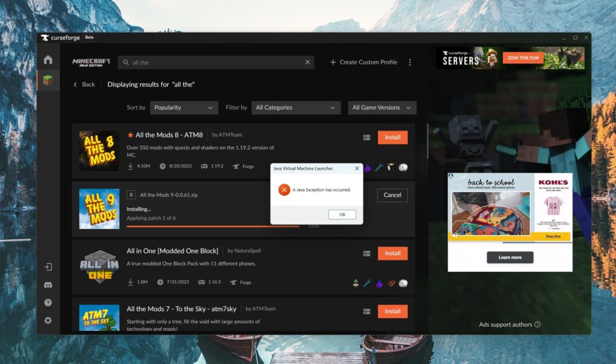Click the Kohl's back to school ad image
This screenshot has width=616, height=364.
510,208
